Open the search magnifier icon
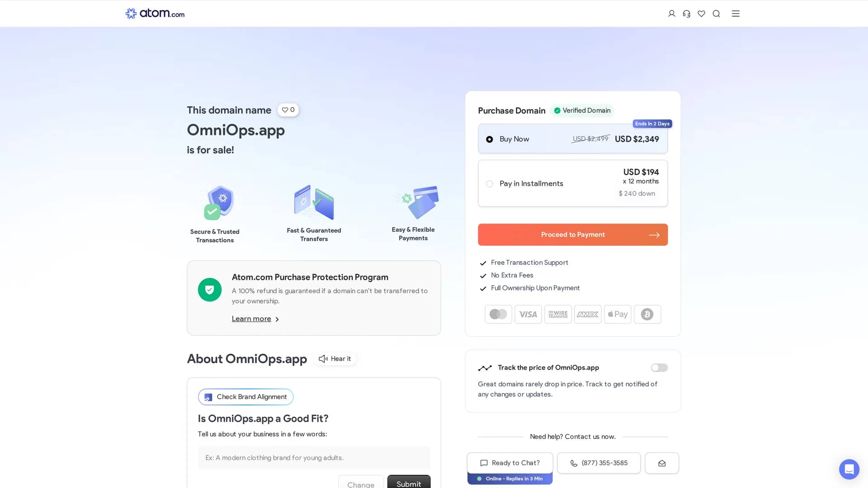This screenshot has height=488, width=868. 716,14
